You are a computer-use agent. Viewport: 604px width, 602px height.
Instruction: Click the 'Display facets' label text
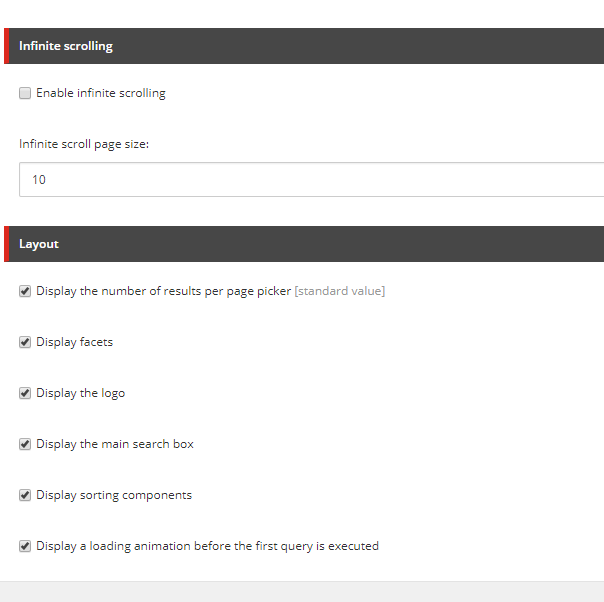pyautogui.click(x=74, y=343)
